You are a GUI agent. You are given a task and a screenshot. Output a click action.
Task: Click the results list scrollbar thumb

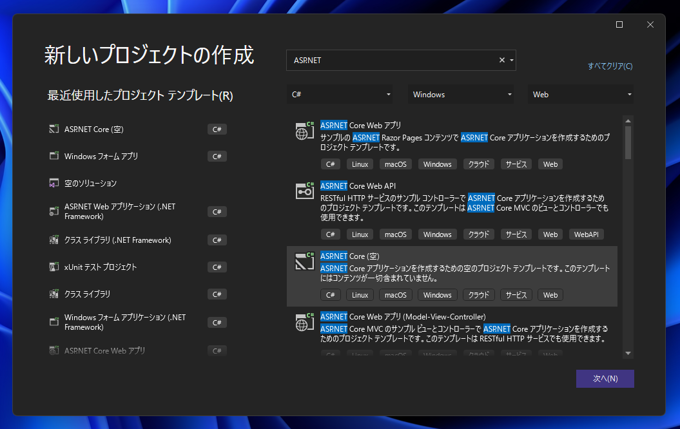coord(628,143)
